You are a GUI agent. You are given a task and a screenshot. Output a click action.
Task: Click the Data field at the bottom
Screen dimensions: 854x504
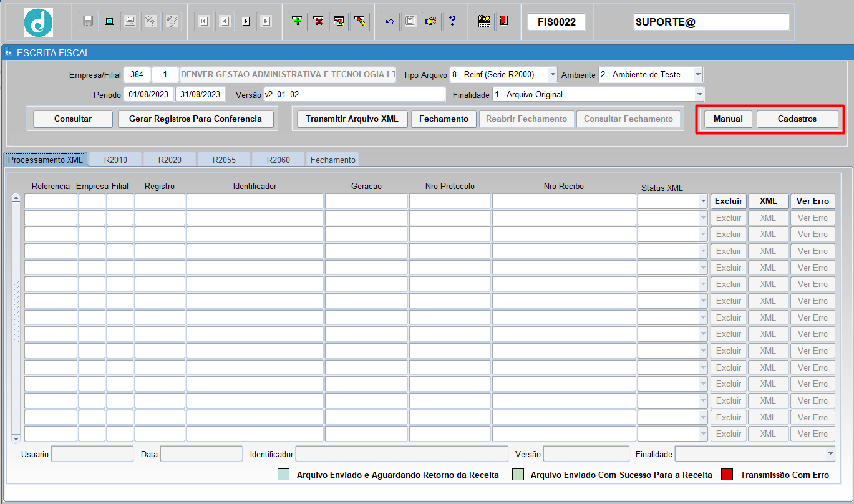(201, 454)
